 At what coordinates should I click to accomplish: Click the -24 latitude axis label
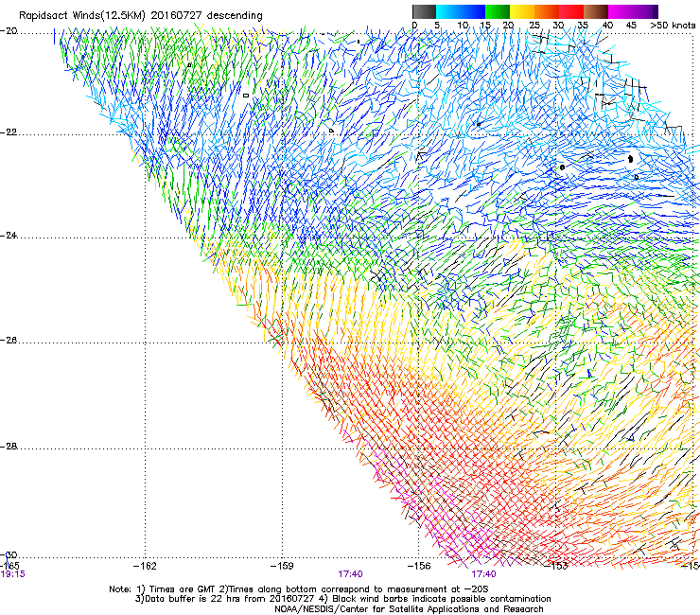pos(9,236)
